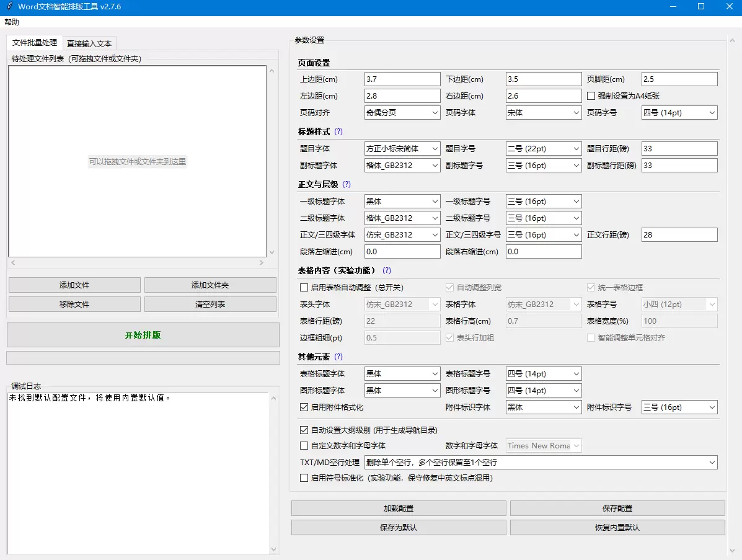Open 二级标题字体 dropdown

(x=402, y=218)
